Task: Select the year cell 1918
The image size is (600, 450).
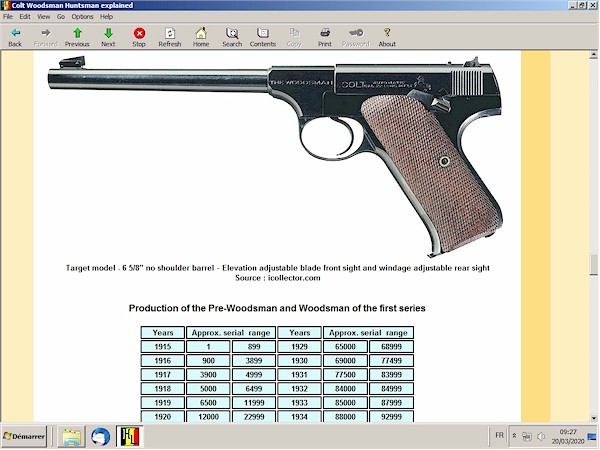Action: 163,389
